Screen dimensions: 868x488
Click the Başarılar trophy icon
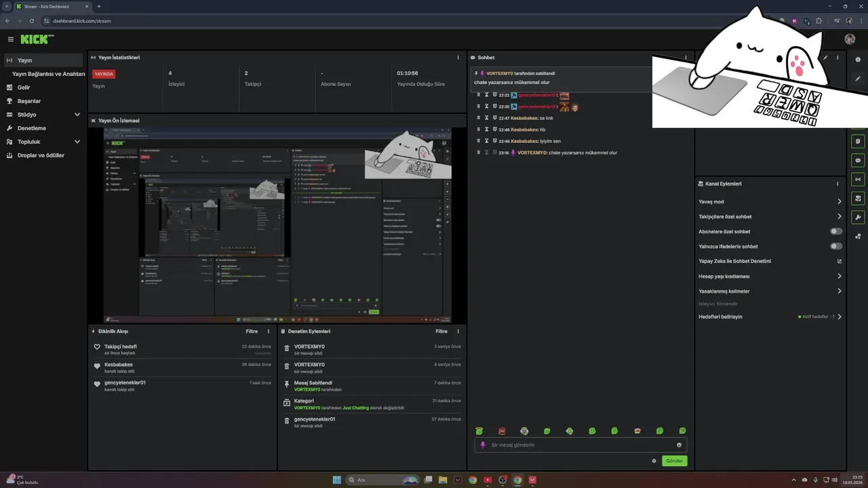(9, 101)
